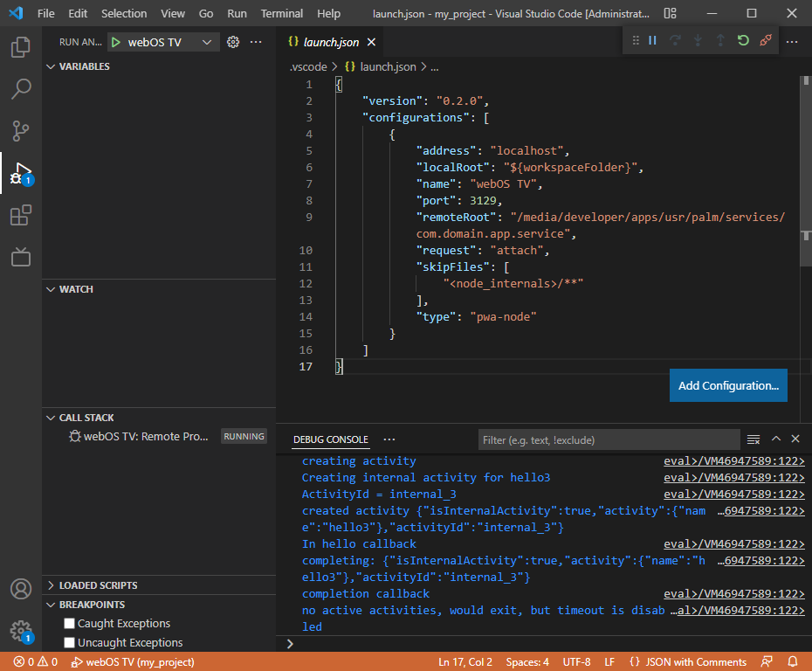This screenshot has height=671, width=812.
Task: Open the Run menu
Action: (x=237, y=13)
